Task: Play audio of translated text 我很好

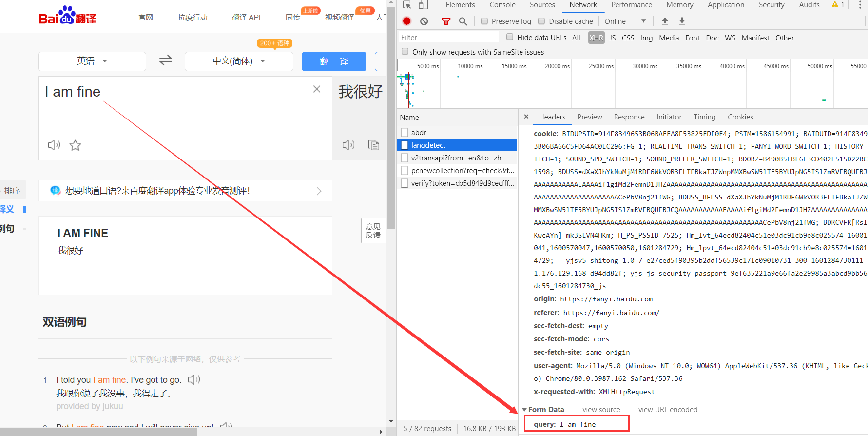Action: (x=348, y=145)
